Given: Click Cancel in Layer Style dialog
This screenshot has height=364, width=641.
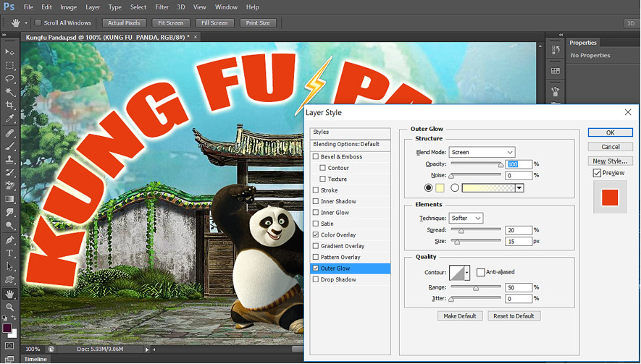Looking at the screenshot, I should (x=611, y=147).
